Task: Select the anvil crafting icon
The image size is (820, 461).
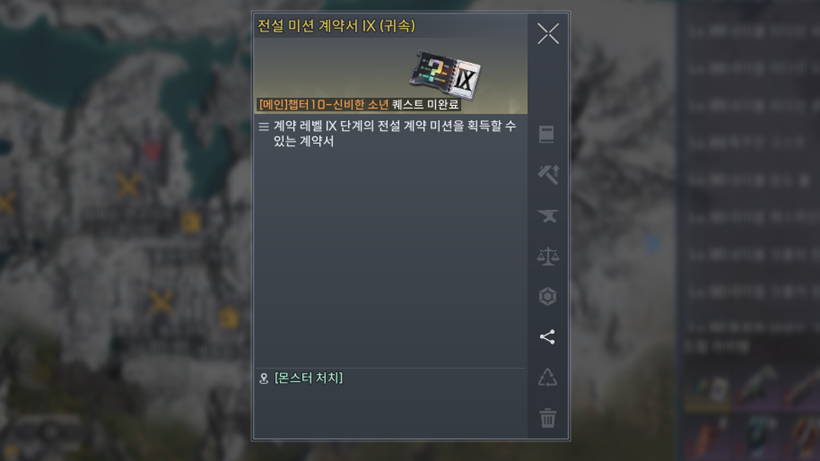Action: point(548,215)
